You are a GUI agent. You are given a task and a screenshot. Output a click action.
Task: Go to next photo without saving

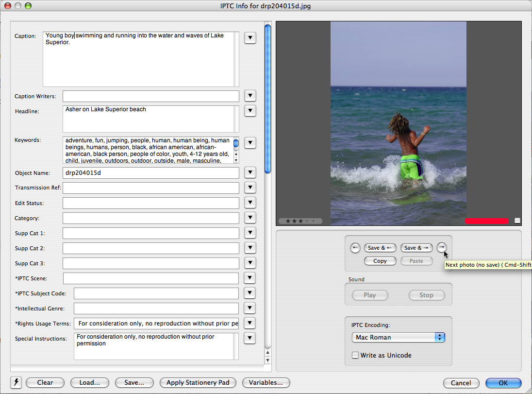441,248
